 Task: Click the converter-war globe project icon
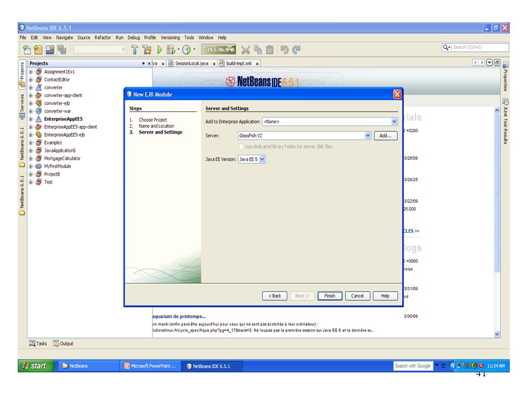coord(39,111)
